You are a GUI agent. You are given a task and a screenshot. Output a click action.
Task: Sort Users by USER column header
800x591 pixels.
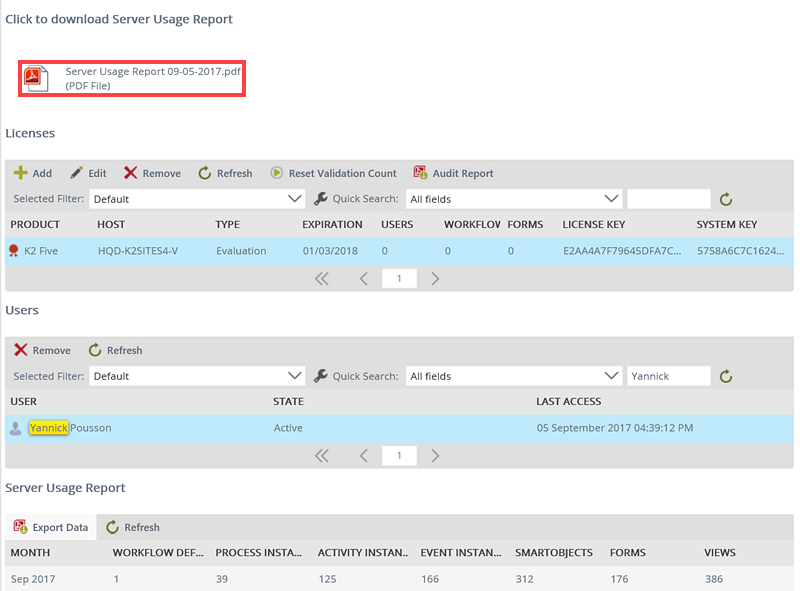pyautogui.click(x=23, y=402)
